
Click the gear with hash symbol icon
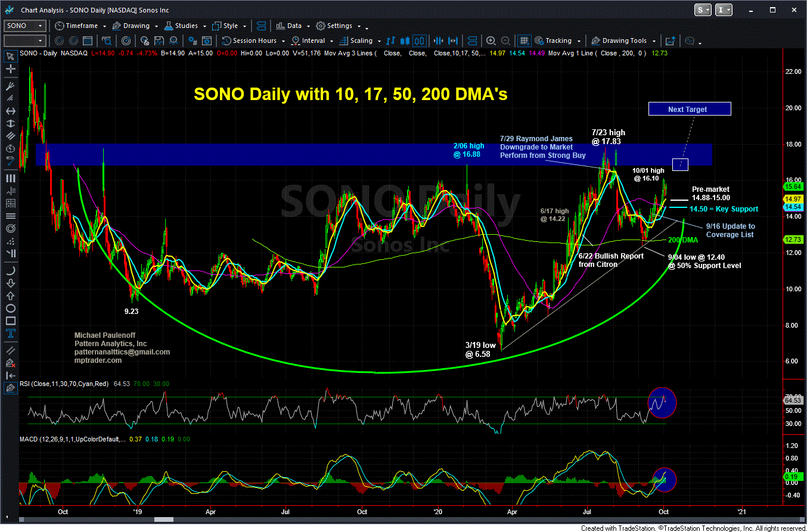click(x=193, y=41)
